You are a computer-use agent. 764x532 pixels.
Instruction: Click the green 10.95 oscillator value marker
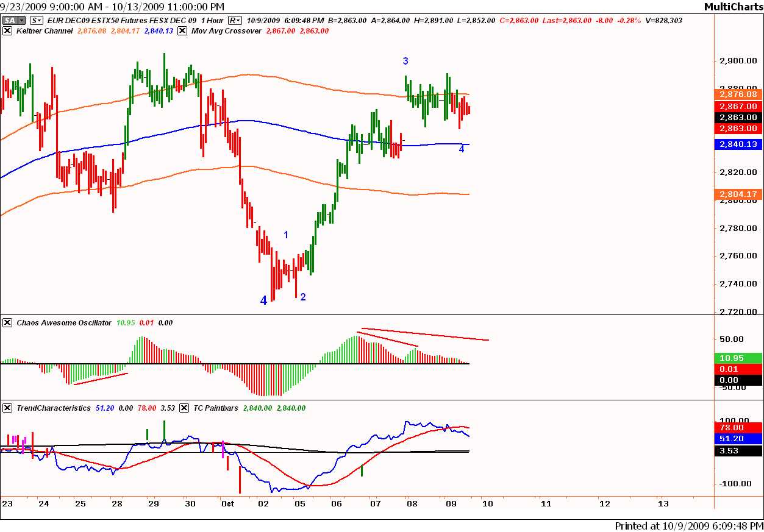coord(738,358)
